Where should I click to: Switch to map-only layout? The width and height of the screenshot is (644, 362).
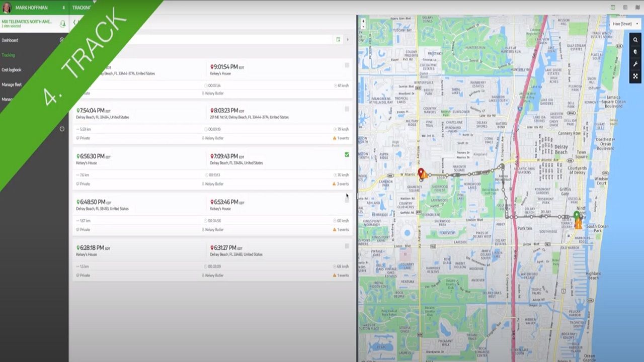pyautogui.click(x=637, y=8)
